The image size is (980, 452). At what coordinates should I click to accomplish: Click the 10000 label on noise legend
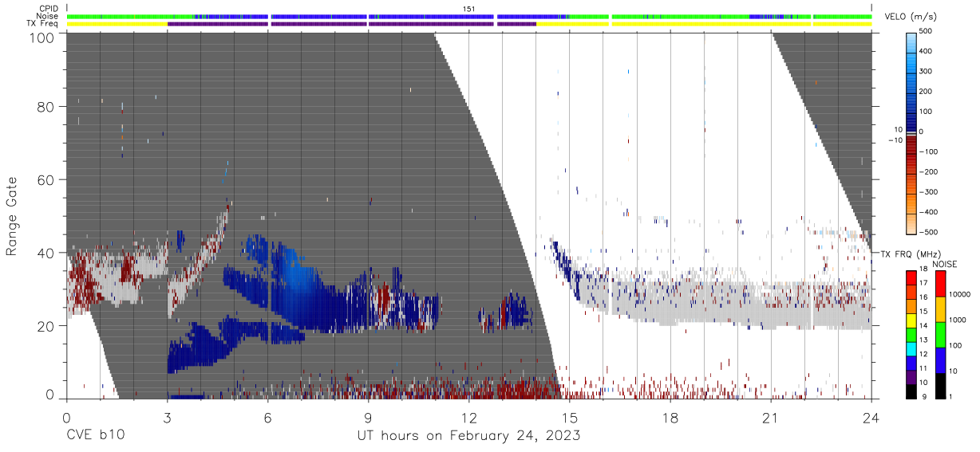click(959, 294)
